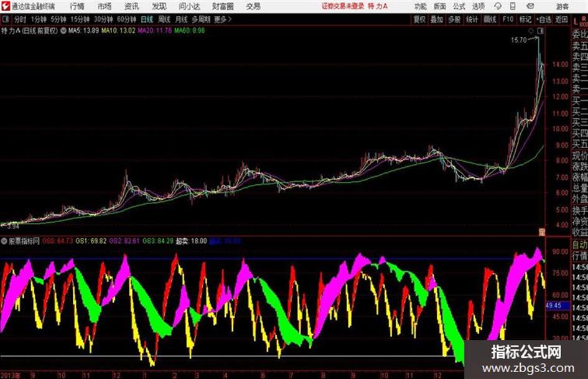Open the 发现 menu
Screen dimensions: 588x379
coord(159,6)
